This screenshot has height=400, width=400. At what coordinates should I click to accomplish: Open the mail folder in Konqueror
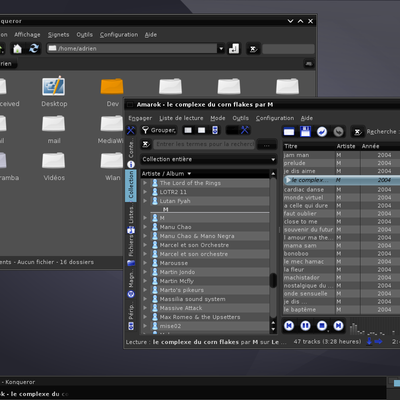tap(54, 129)
